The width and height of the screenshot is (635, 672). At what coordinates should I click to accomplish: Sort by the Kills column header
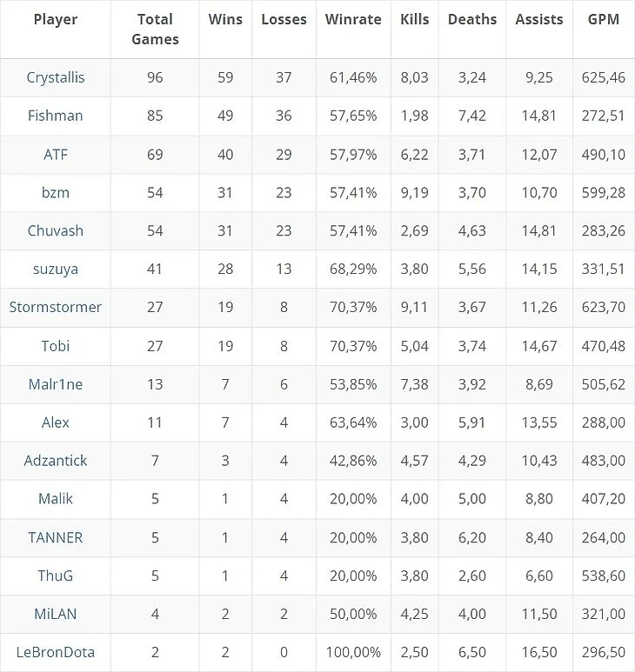414,19
